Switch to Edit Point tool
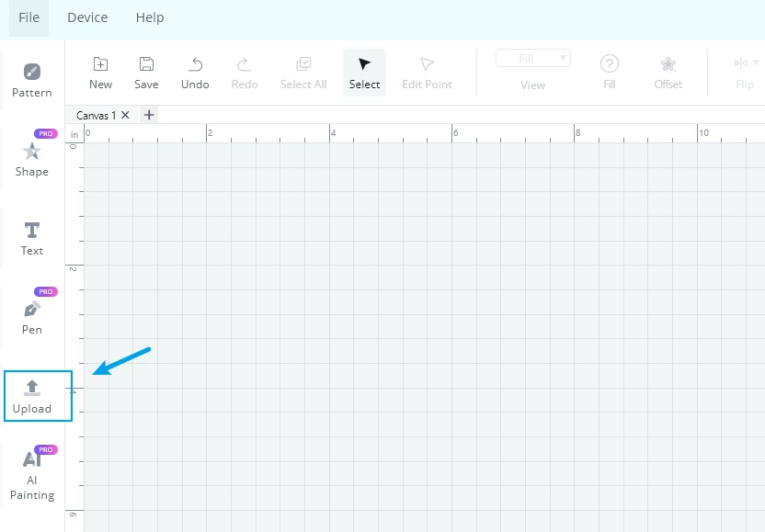Image resolution: width=765 pixels, height=532 pixels. [x=427, y=73]
